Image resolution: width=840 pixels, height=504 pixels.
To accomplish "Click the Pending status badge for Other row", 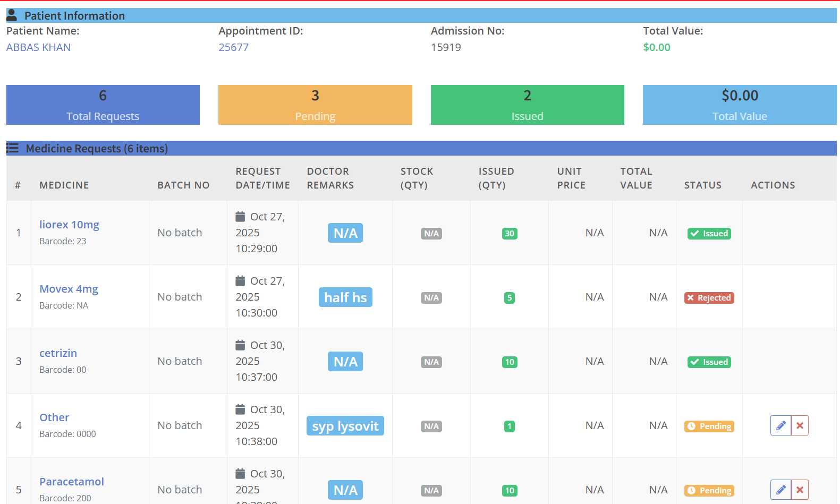I will pyautogui.click(x=709, y=426).
